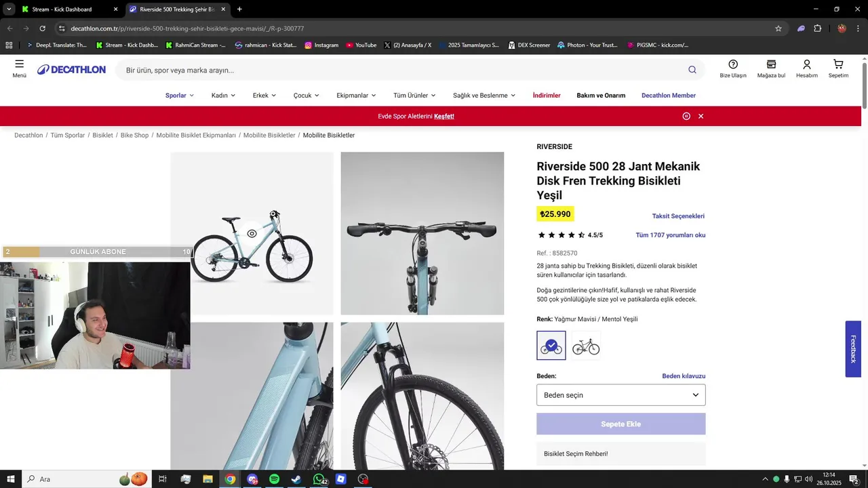Viewport: 868px width, 488px height.
Task: Open File Explorer from the taskbar
Action: click(x=208, y=479)
